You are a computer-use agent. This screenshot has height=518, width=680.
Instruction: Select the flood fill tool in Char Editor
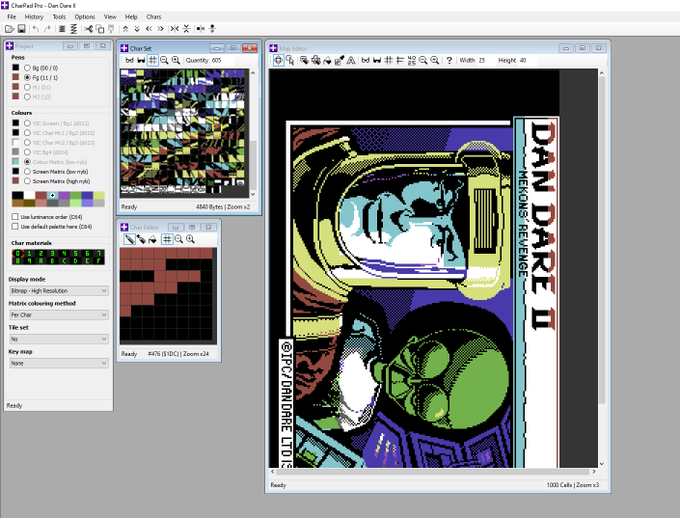(x=152, y=239)
